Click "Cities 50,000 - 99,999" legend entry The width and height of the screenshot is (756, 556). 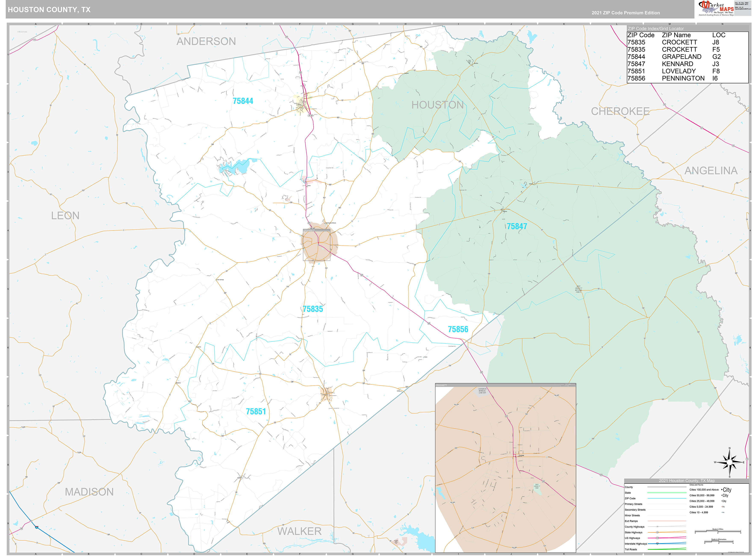coord(702,495)
